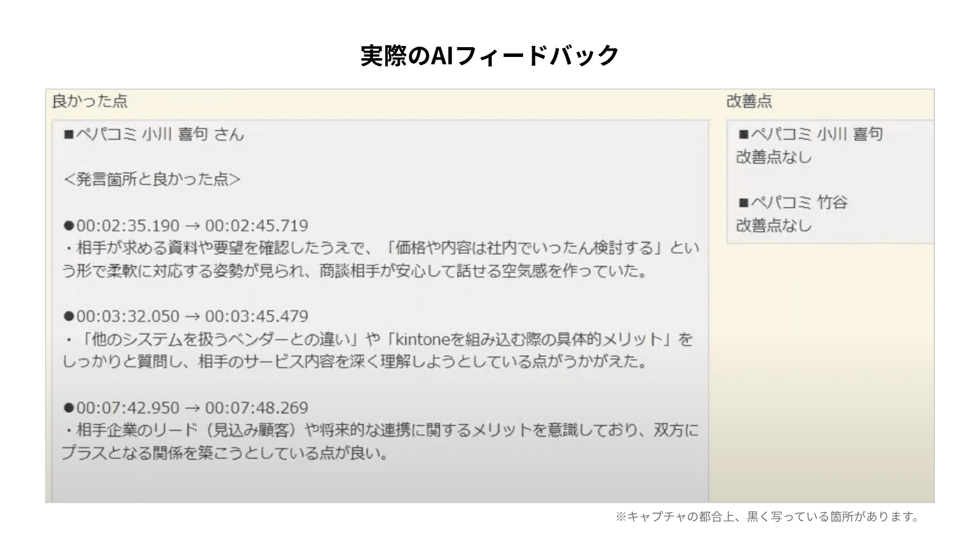Click the line starting う形で柔軟に対応する姿勢
Viewport: 980px width, 551px height.
point(355,271)
